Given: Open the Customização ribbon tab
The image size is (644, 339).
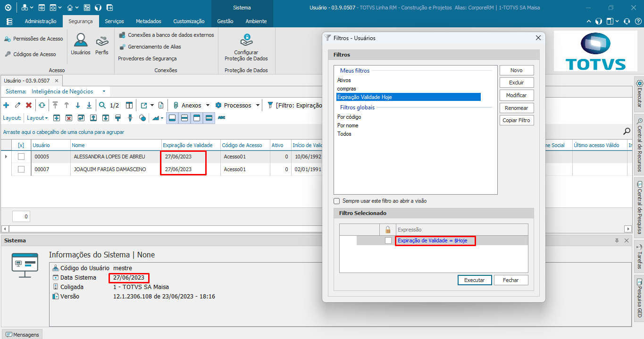Looking at the screenshot, I should [x=189, y=21].
